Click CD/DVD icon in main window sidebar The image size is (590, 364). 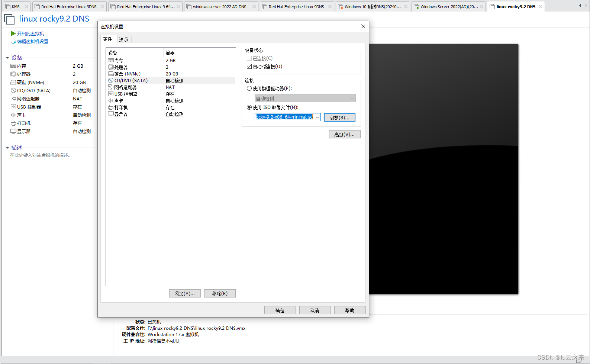pos(13,90)
